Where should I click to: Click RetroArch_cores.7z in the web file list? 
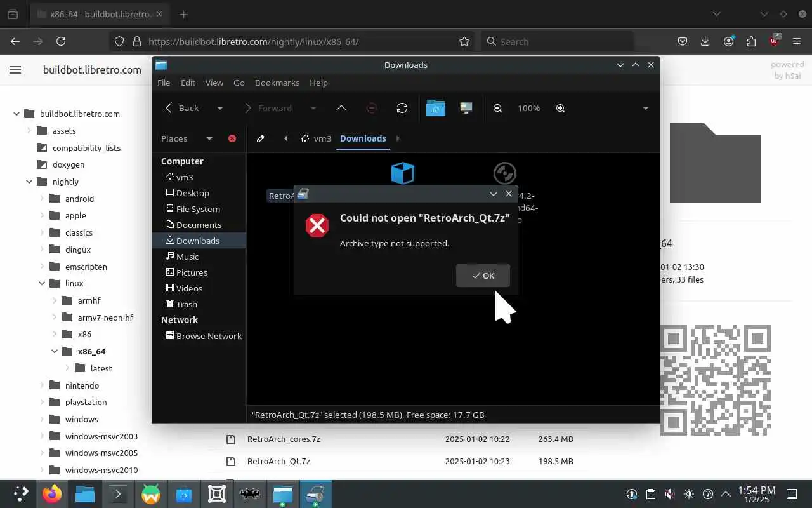(284, 439)
